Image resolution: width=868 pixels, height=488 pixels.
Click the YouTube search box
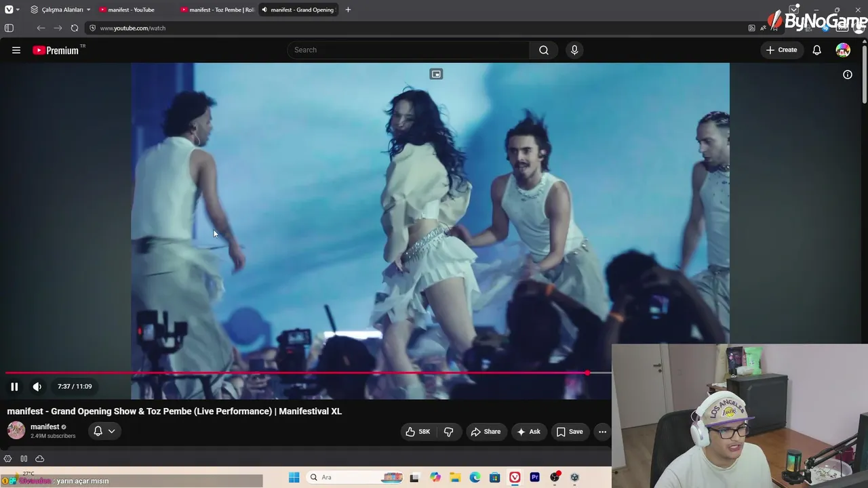409,50
